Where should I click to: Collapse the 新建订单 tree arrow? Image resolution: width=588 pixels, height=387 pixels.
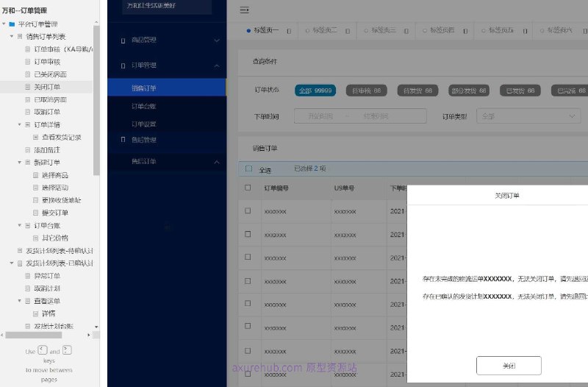[20, 162]
